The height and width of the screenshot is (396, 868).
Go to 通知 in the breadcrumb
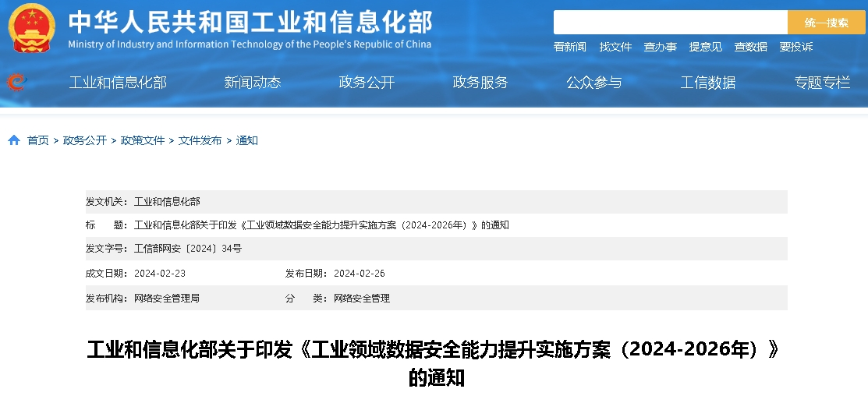[x=247, y=140]
